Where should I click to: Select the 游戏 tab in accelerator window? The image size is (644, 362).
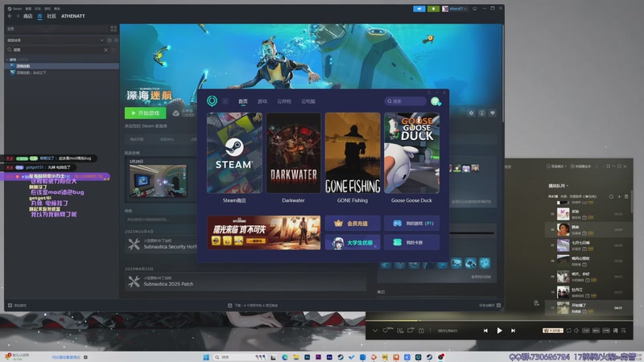(x=262, y=101)
